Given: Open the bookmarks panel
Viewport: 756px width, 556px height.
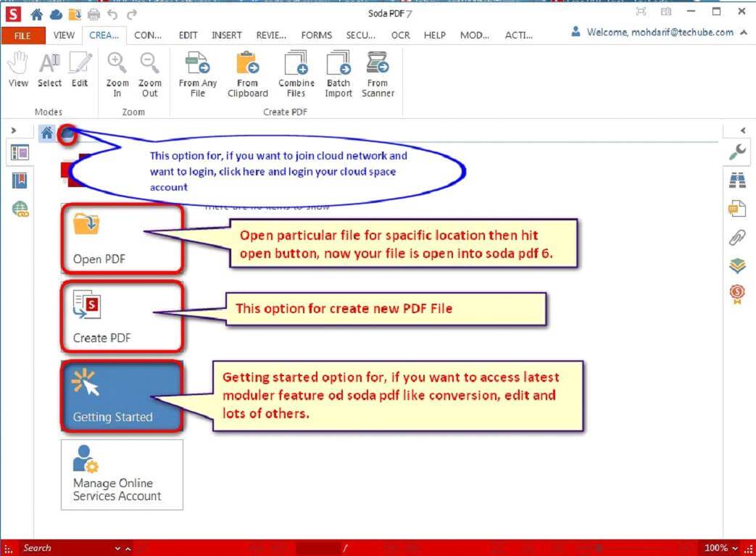Looking at the screenshot, I should [20, 181].
